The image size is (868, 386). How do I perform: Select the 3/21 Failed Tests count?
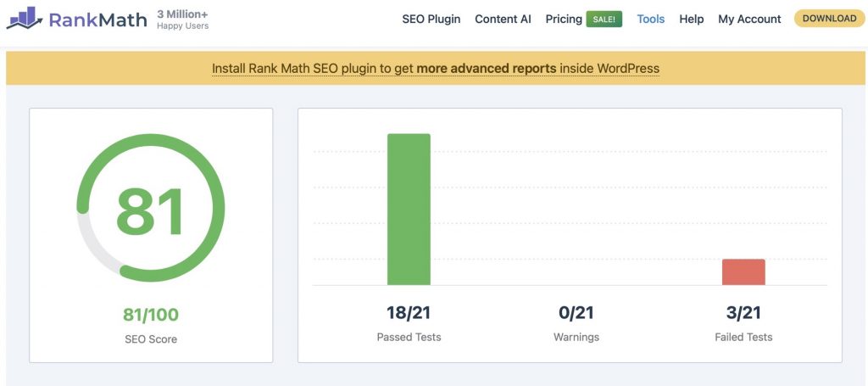(743, 313)
